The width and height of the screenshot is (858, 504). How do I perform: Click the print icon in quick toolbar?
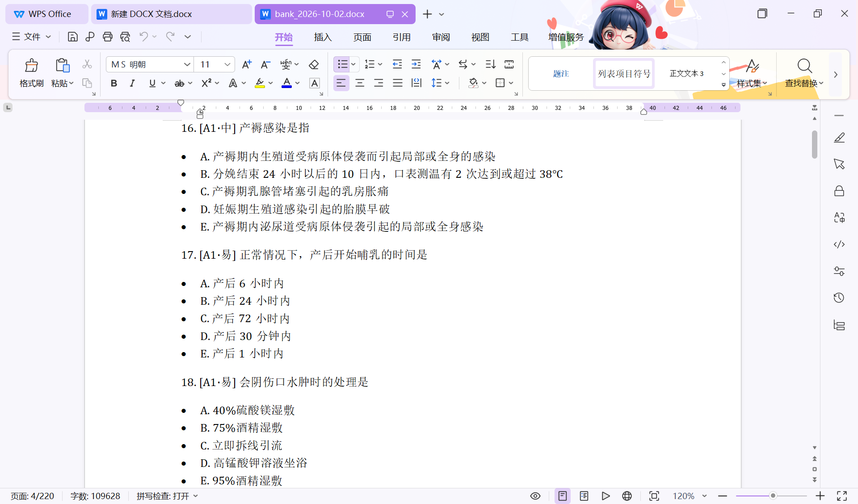[107, 37]
